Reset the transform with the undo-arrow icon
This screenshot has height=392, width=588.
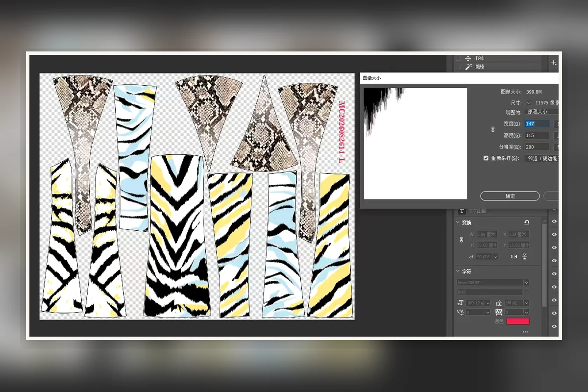click(526, 222)
